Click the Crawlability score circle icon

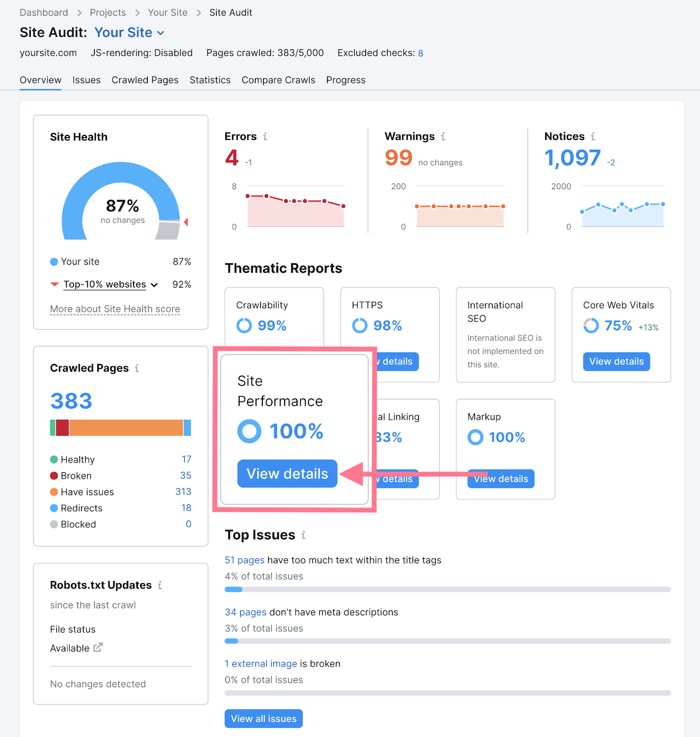(x=244, y=326)
